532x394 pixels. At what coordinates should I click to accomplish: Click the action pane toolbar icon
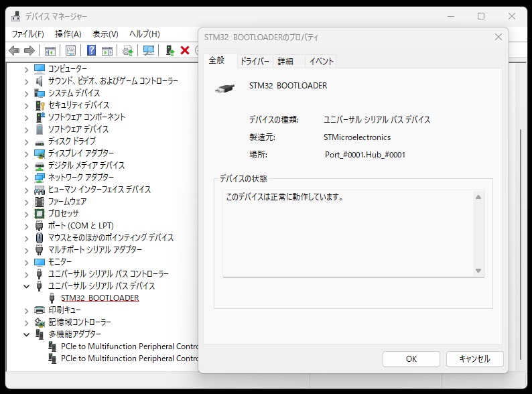pos(107,51)
